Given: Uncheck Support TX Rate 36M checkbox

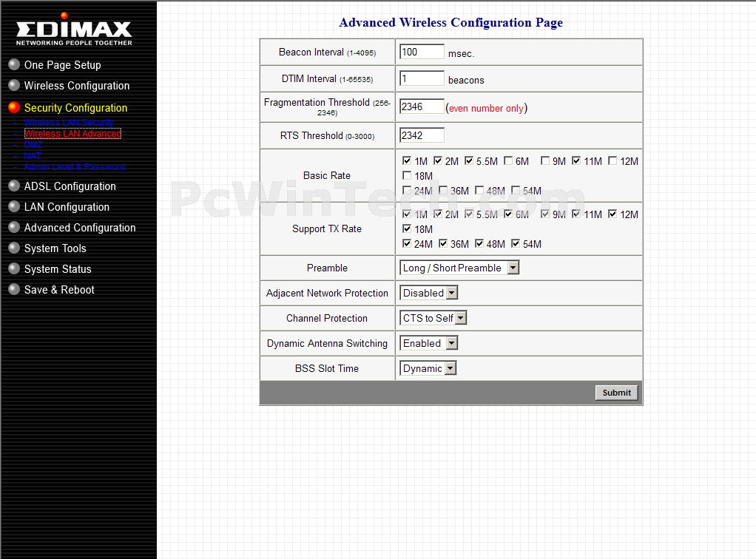Looking at the screenshot, I should tap(443, 243).
